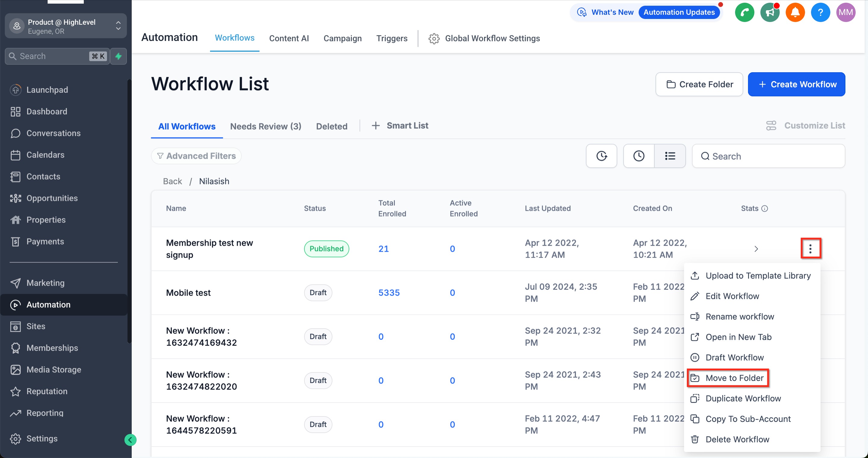Click the Back breadcrumb link

click(172, 181)
